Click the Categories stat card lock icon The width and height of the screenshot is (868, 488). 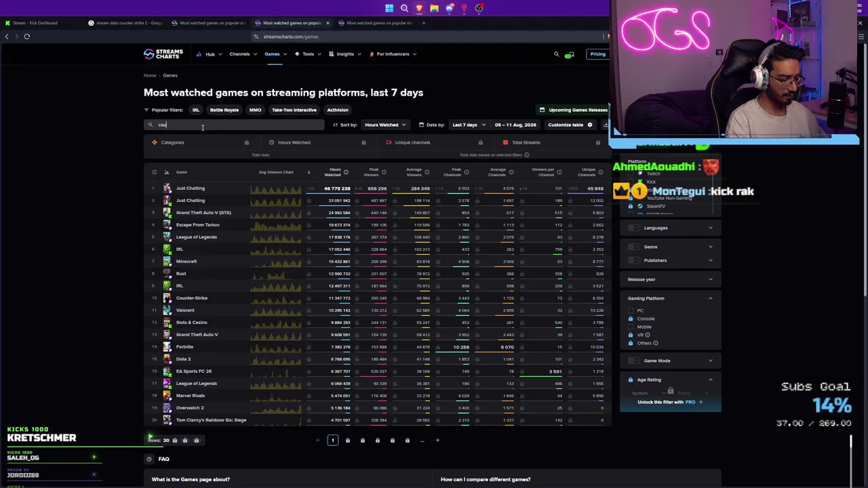[246, 142]
